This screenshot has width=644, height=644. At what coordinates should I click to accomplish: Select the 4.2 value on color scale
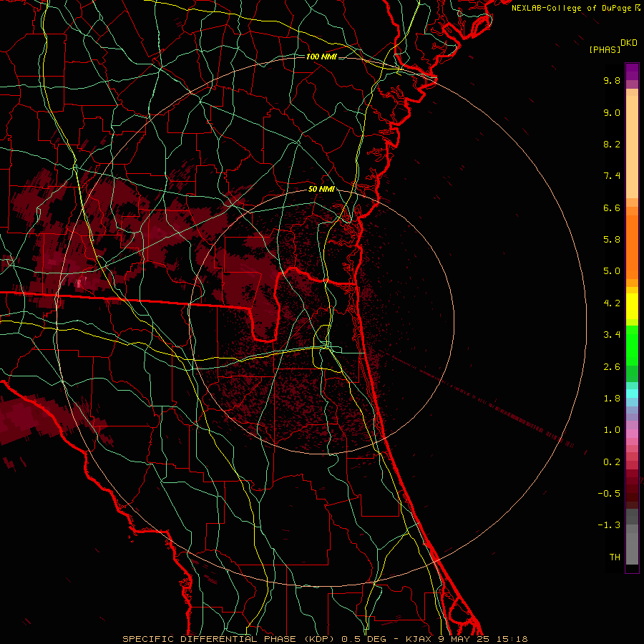tap(612, 303)
